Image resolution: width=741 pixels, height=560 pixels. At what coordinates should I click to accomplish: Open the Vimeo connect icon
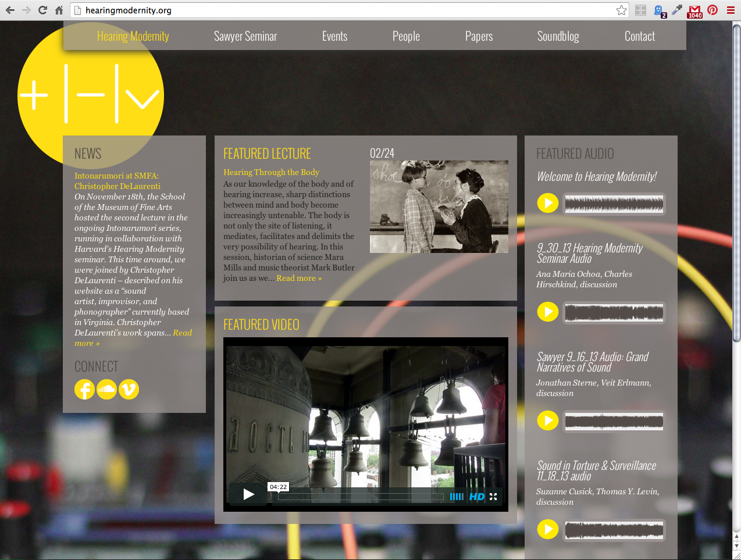pyautogui.click(x=129, y=390)
